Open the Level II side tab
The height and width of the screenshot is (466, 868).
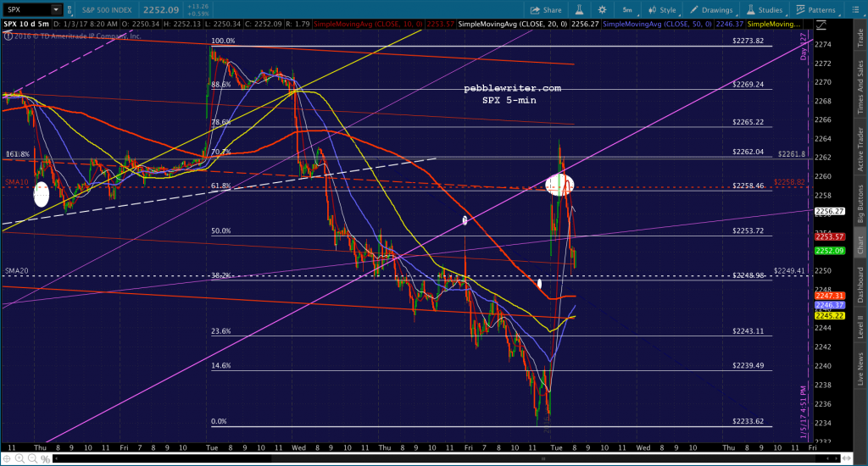[860, 326]
